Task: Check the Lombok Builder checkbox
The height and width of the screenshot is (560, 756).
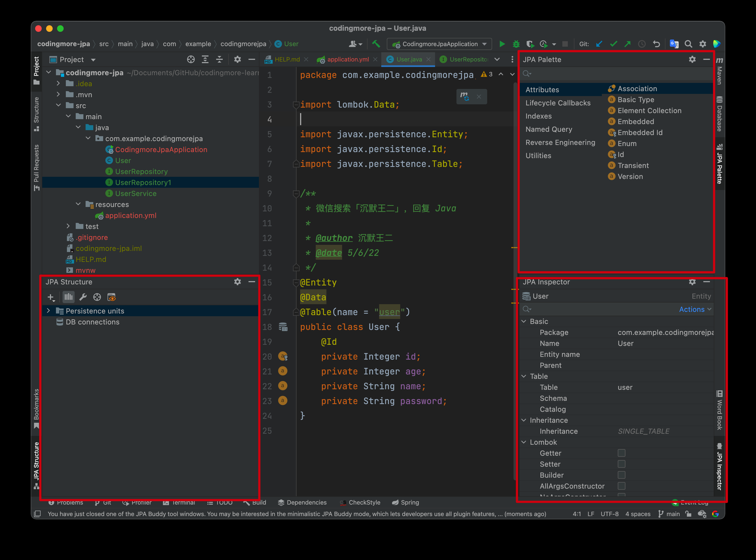Action: coord(621,475)
